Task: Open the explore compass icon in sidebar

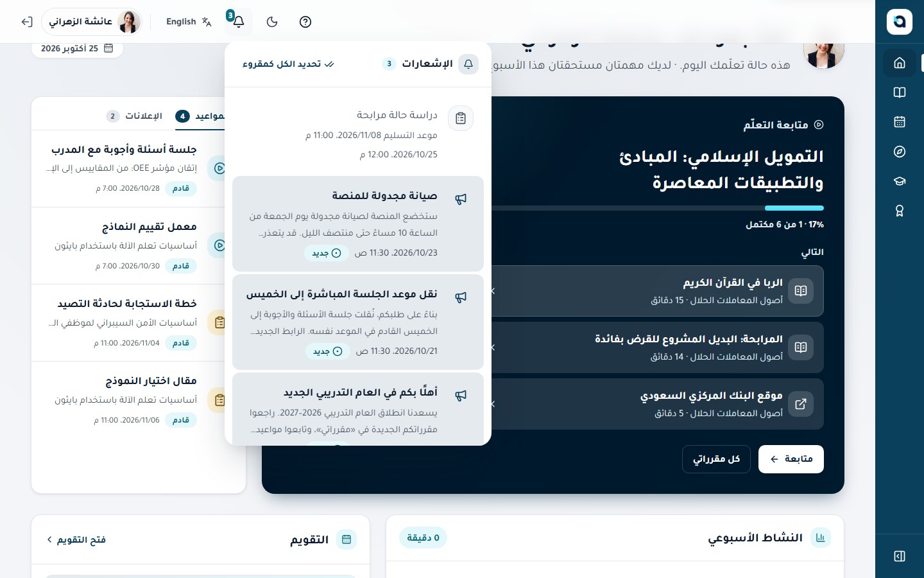Action: pyautogui.click(x=899, y=152)
